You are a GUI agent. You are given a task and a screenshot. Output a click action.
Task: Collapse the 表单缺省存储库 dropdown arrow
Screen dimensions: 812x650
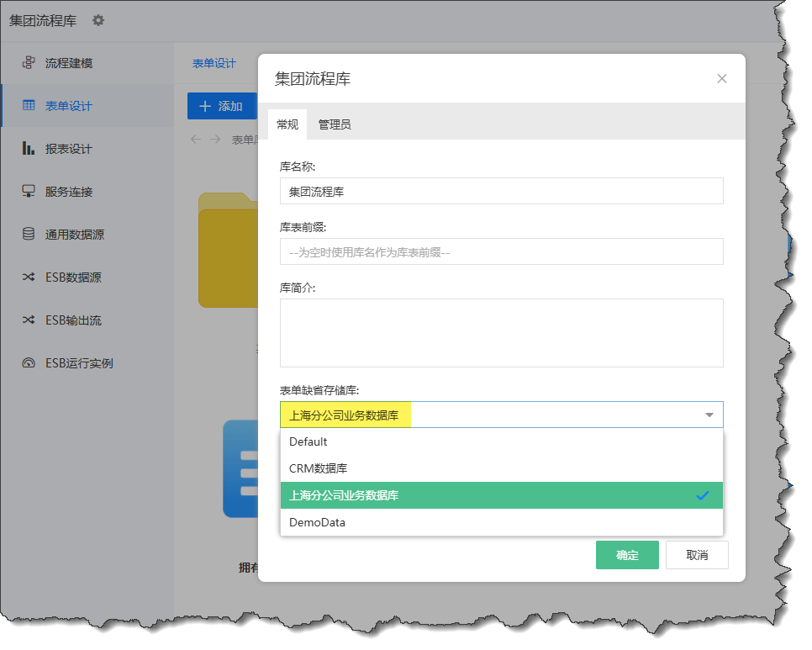[x=709, y=415]
